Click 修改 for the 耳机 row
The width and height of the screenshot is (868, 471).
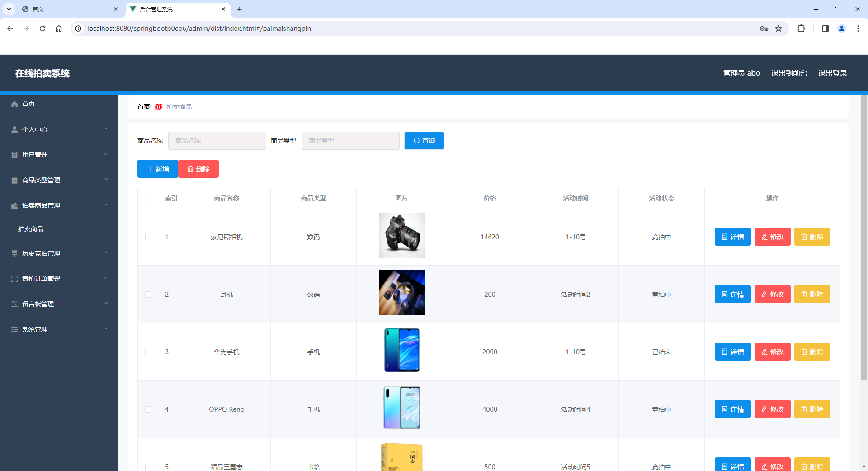[772, 294]
